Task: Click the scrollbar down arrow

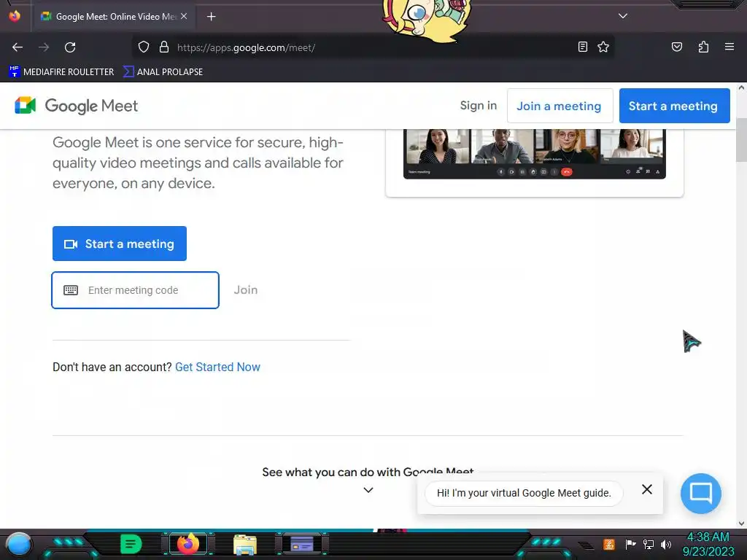Action: click(741, 524)
